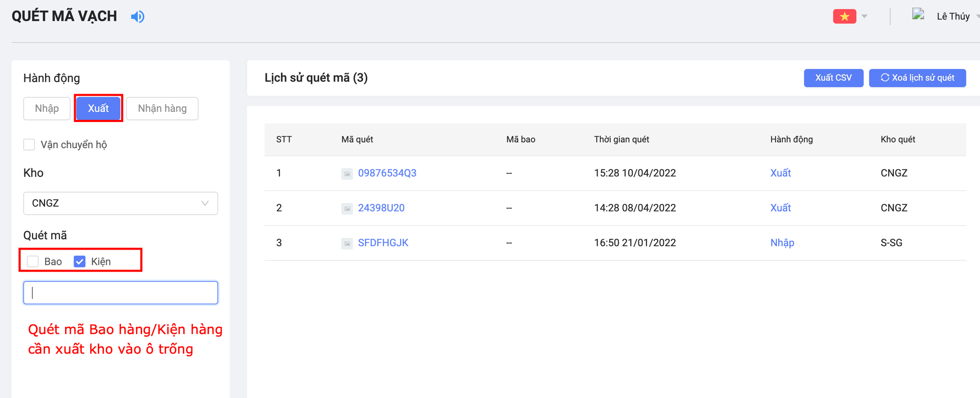Open the Lê Thúy user menu
Viewport: 980px width, 398px height.
pos(953,17)
